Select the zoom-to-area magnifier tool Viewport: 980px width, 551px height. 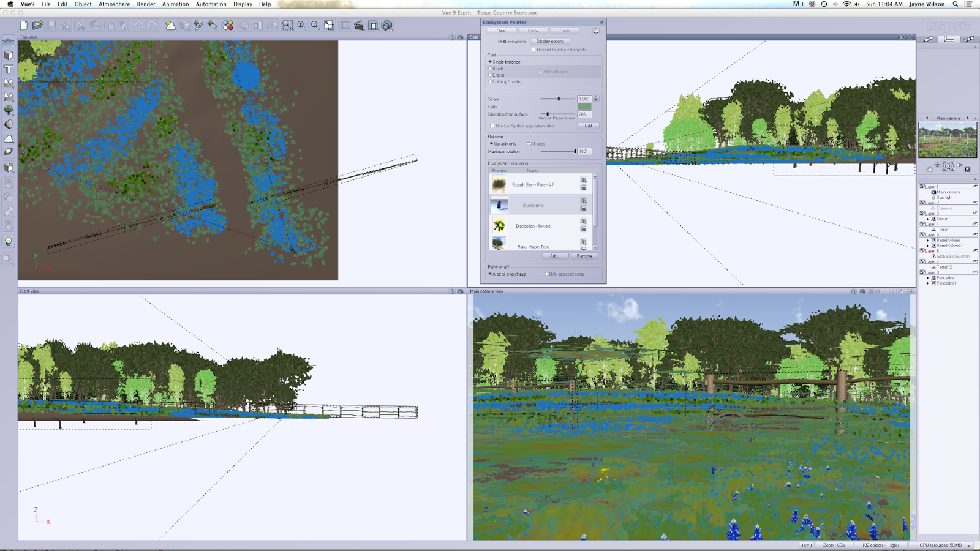click(x=287, y=25)
